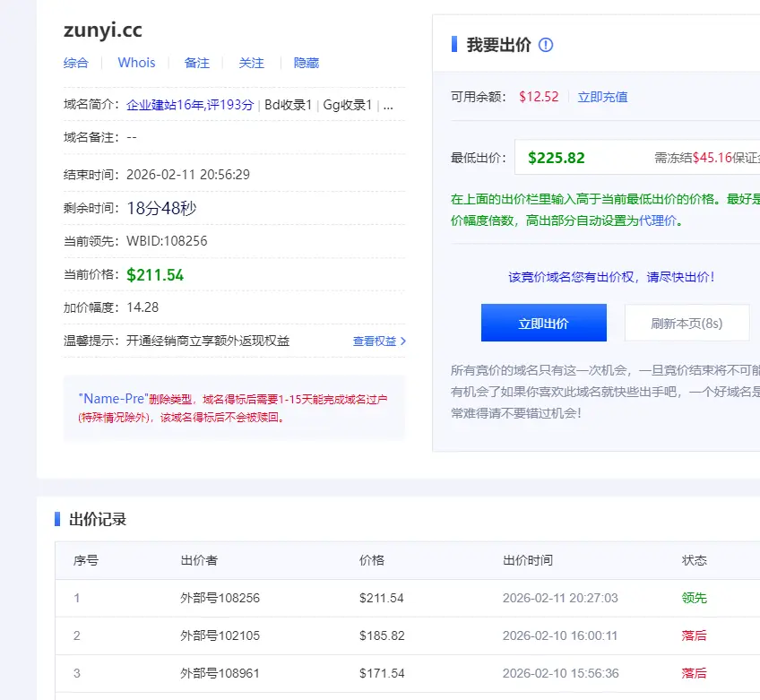This screenshot has width=760, height=700.
Task: Click the 隐藏 link
Action: [x=307, y=63]
